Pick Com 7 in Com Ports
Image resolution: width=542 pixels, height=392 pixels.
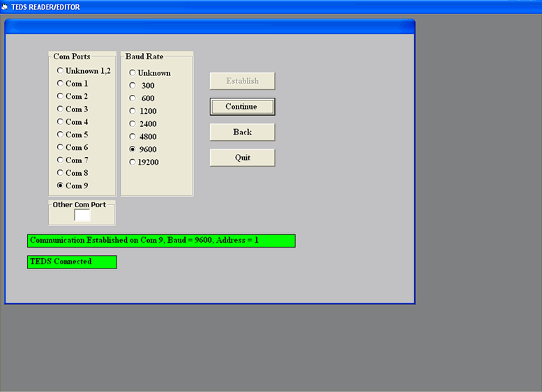click(60, 160)
